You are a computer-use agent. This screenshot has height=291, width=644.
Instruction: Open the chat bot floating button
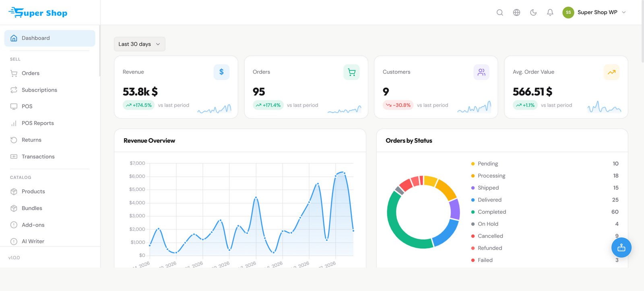tap(621, 248)
